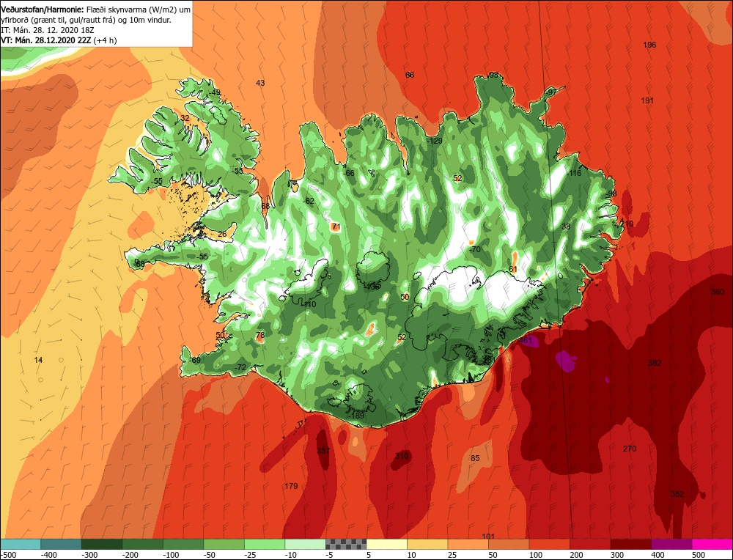The image size is (733, 560).
Task: Click the magenta legend swatch past 500
Action: point(712,544)
